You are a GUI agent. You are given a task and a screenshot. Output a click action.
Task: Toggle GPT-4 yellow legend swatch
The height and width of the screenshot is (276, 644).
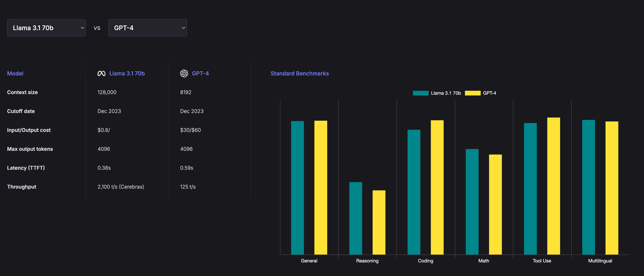[x=472, y=93]
